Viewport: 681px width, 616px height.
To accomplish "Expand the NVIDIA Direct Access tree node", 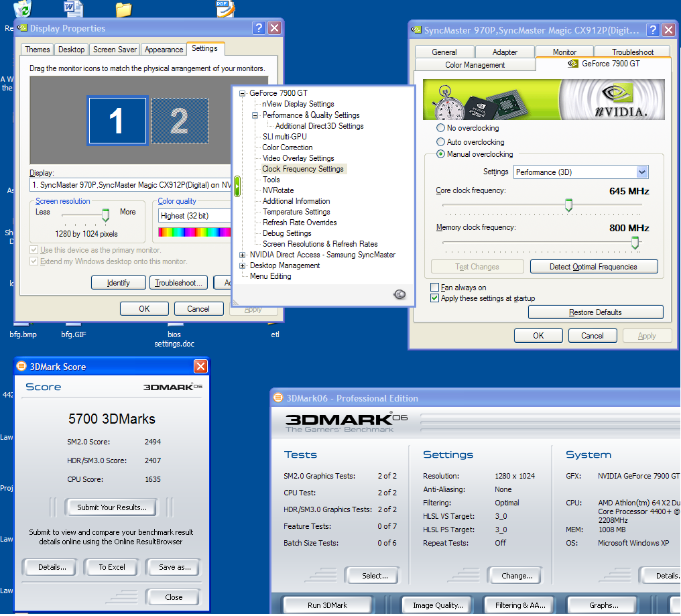I will point(243,255).
